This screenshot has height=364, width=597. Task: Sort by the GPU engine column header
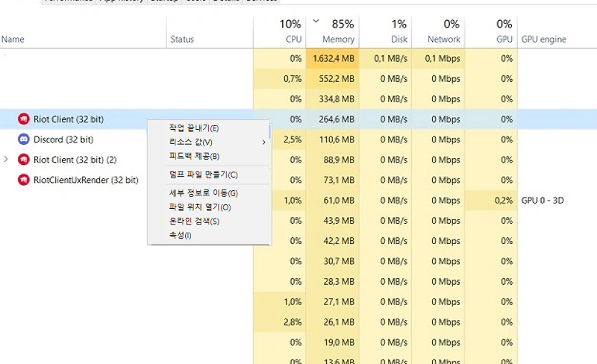point(544,40)
